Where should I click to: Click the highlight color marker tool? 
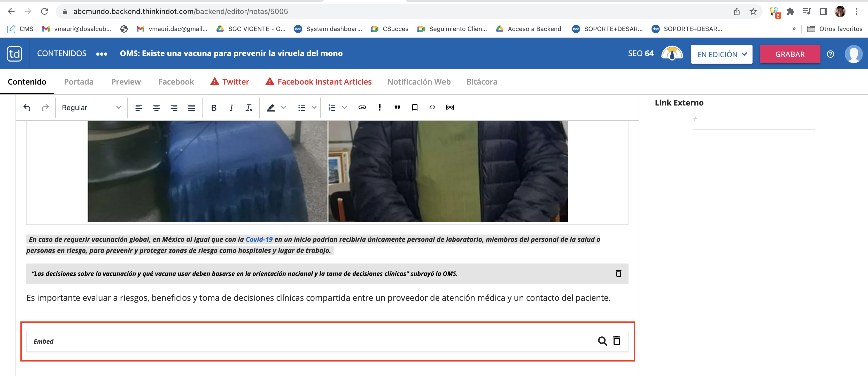point(271,108)
